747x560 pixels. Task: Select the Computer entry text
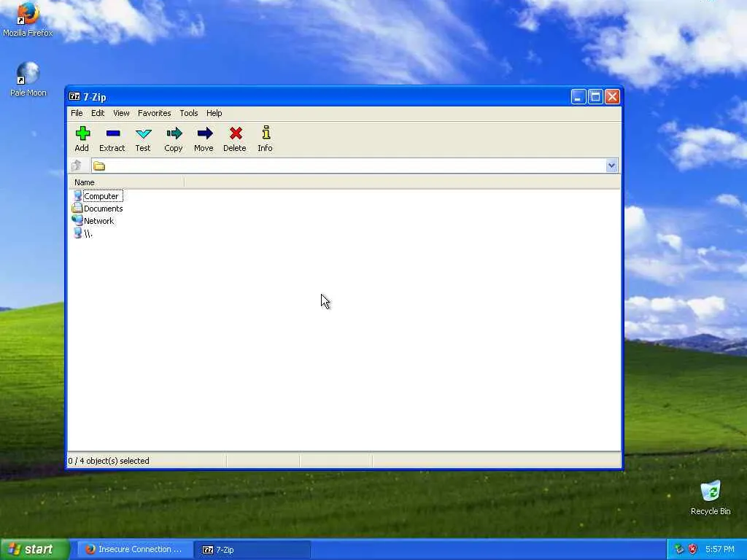tap(101, 196)
